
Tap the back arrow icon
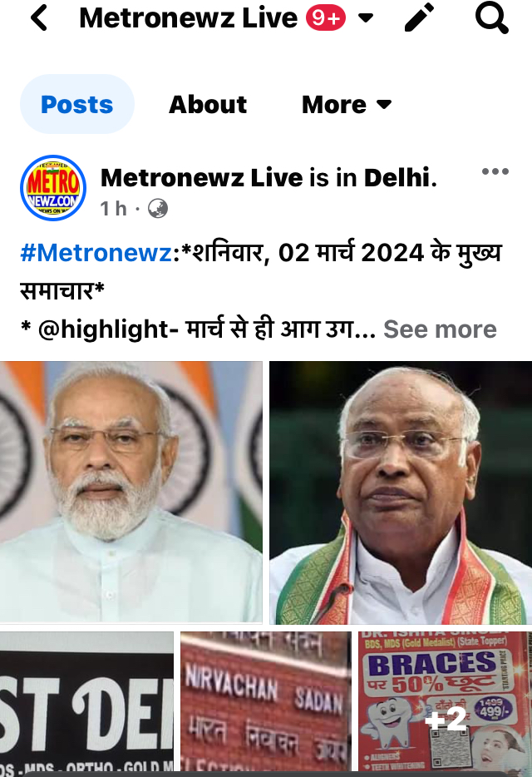click(38, 17)
